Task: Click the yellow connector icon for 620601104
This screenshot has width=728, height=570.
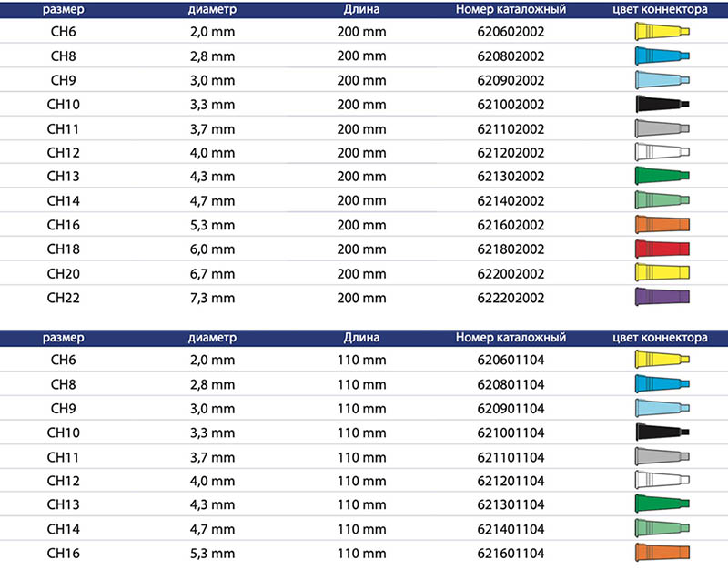Action: pos(662,359)
